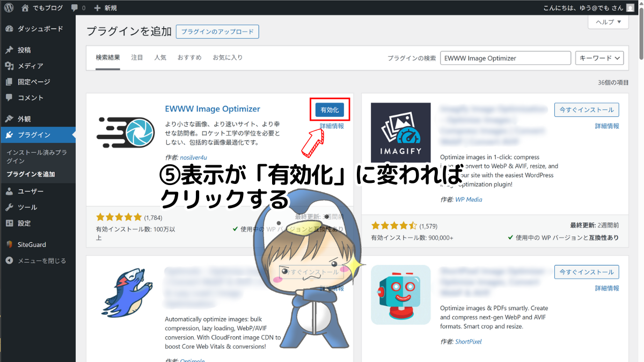Open the 新規 add-new menu
The width and height of the screenshot is (644, 362).
click(105, 8)
